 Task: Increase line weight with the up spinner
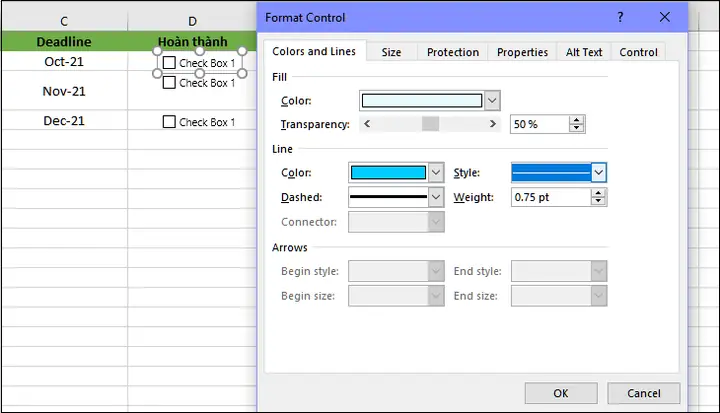(x=598, y=193)
